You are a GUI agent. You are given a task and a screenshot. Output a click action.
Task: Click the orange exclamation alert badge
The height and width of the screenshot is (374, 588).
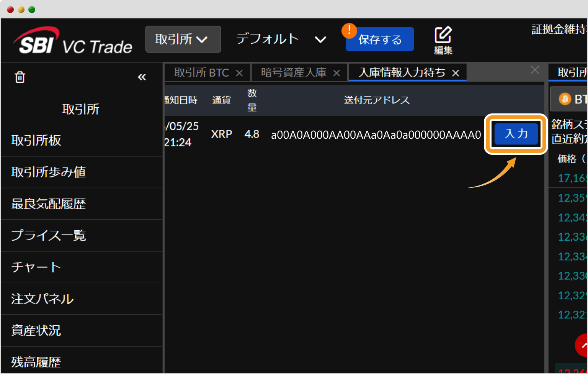[349, 31]
